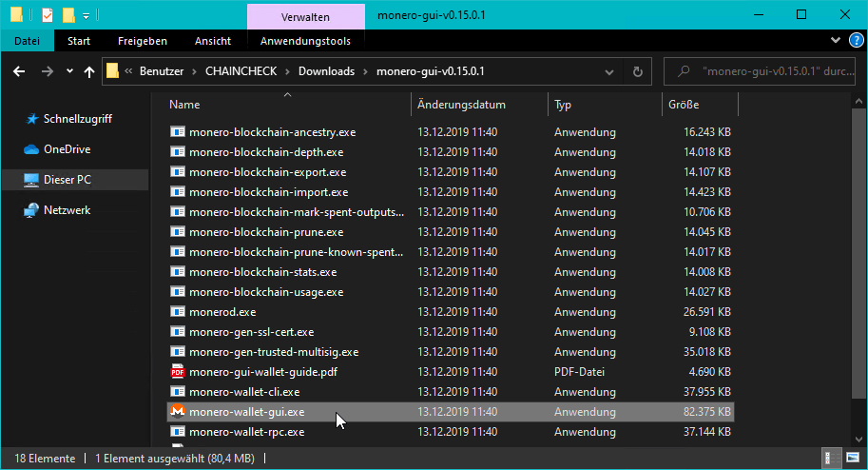Select monero-blockchain-stats.exe file name

click(x=263, y=271)
